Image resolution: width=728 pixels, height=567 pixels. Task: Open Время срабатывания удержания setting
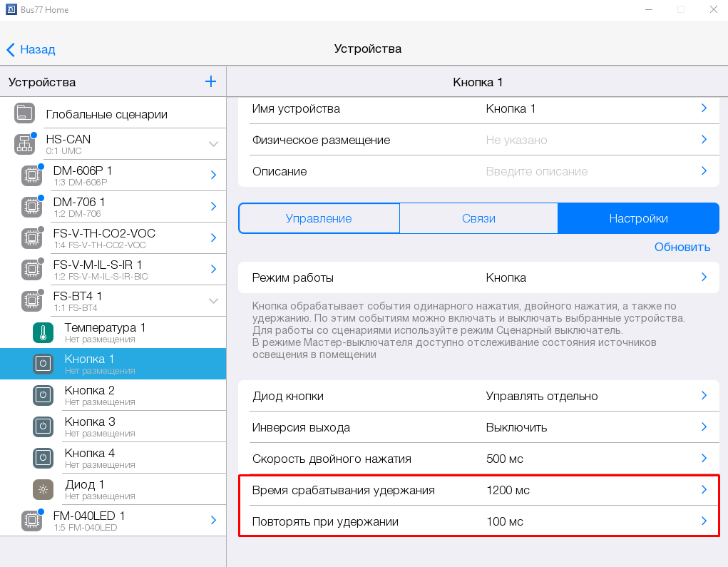(x=478, y=490)
